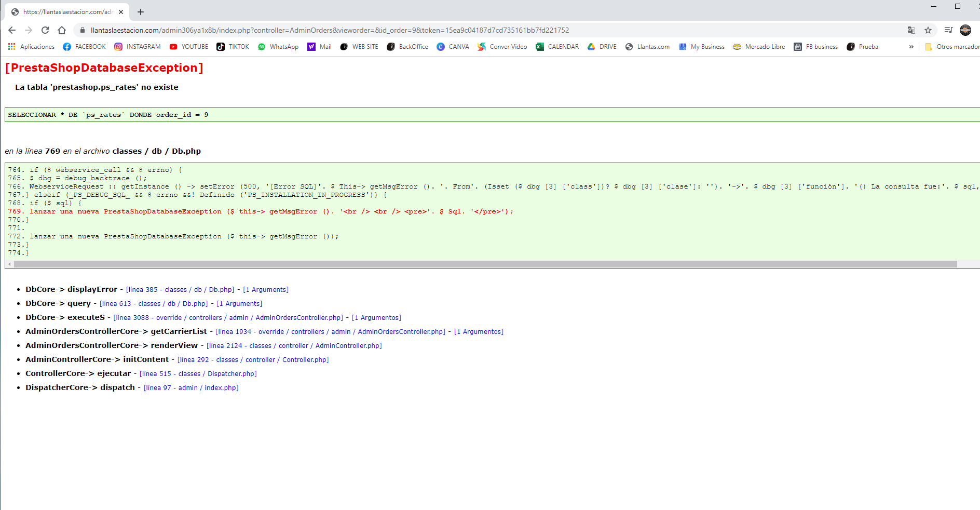980x510 pixels.
Task: Open Mercado Libre bookmark
Action: [x=759, y=47]
